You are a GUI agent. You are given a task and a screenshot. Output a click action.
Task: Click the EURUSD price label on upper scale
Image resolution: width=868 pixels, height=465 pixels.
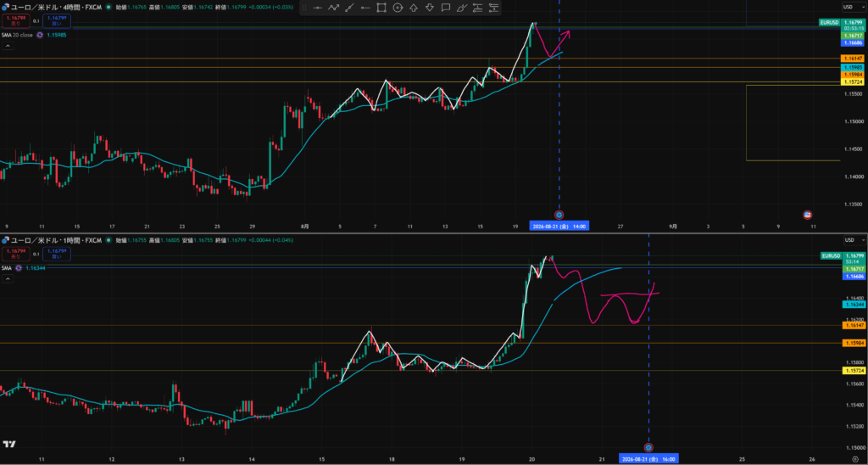pyautogui.click(x=829, y=22)
